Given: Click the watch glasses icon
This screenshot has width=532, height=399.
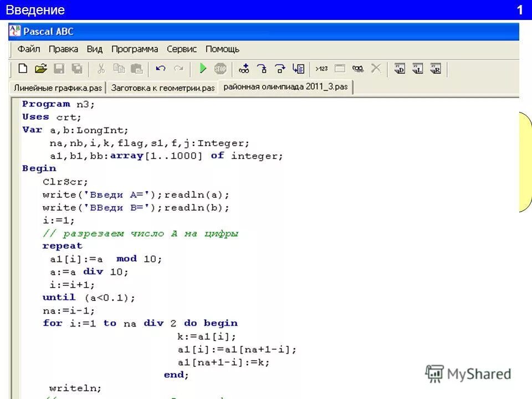Looking at the screenshot, I should (x=358, y=69).
